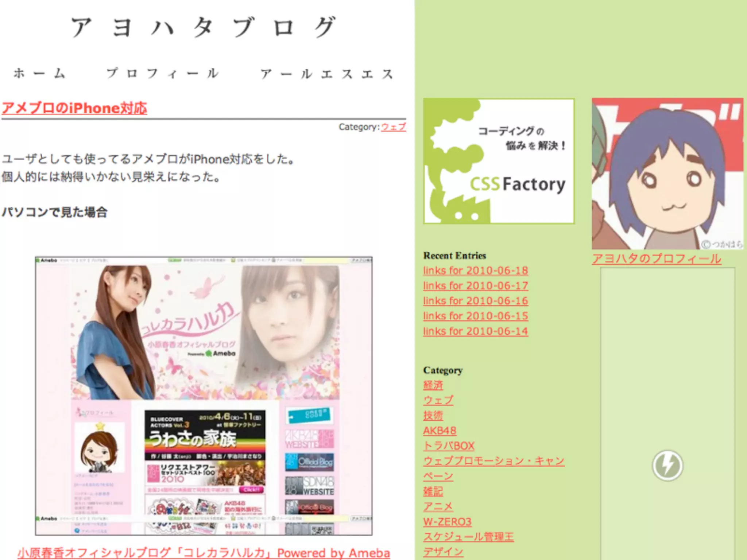Select the Category heading in the sidebar
Viewport: 747px width, 560px height.
coord(443,370)
